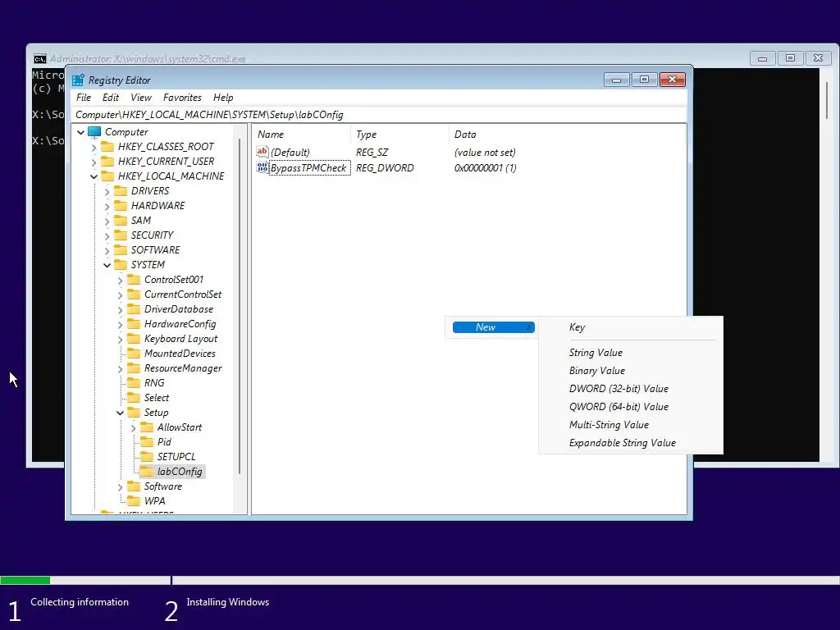Screen dimensions: 840x630
Task: Click the SOFTWARE folder icon
Action: (x=121, y=250)
